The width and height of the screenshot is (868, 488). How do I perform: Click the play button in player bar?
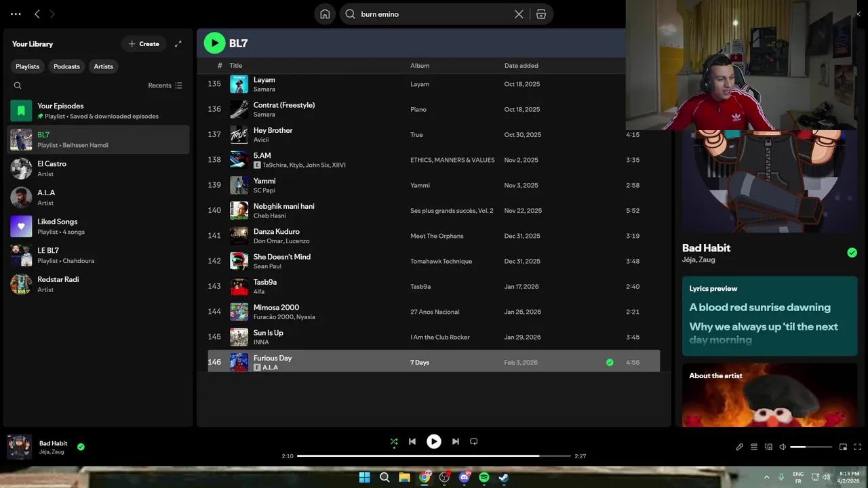coord(434,441)
